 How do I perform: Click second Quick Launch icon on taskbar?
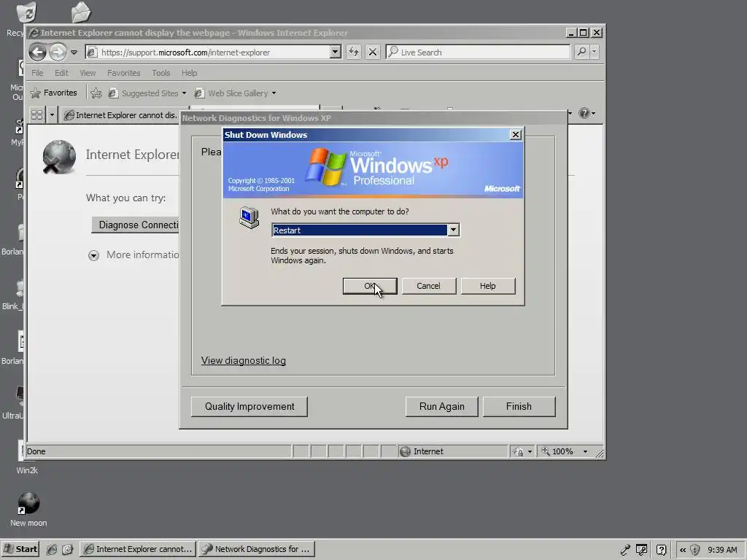click(x=67, y=550)
